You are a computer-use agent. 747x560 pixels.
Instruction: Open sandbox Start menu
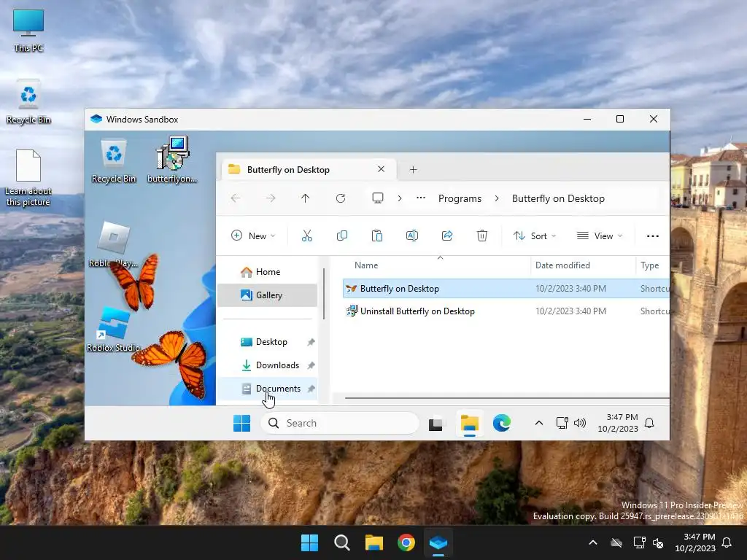[x=242, y=423]
